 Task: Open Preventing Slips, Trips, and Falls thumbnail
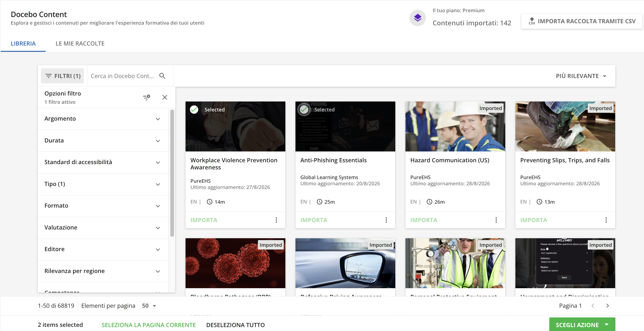pos(565,126)
